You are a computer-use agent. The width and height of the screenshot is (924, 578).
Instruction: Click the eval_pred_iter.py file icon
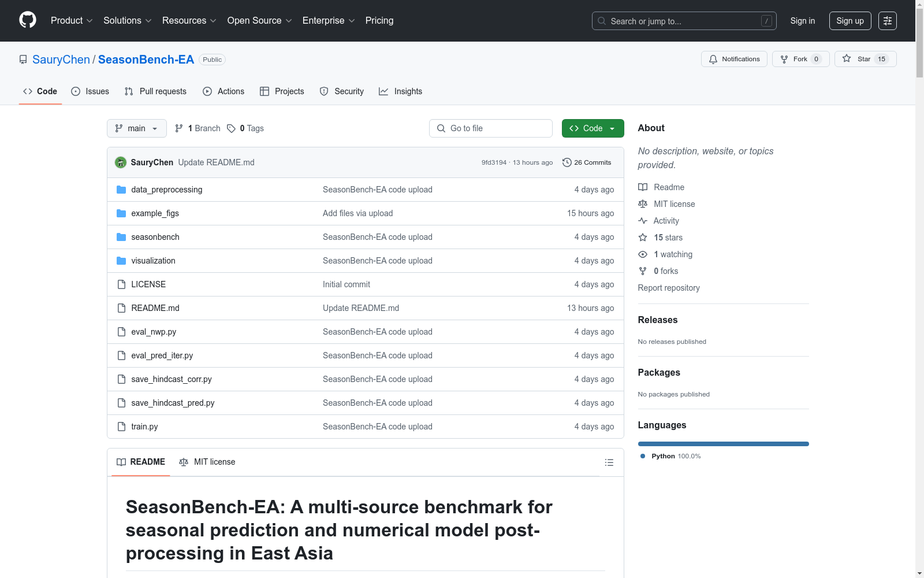[121, 355]
